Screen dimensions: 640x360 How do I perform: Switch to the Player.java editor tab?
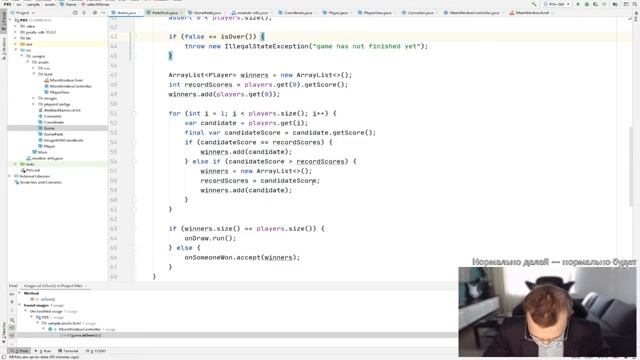(338, 13)
